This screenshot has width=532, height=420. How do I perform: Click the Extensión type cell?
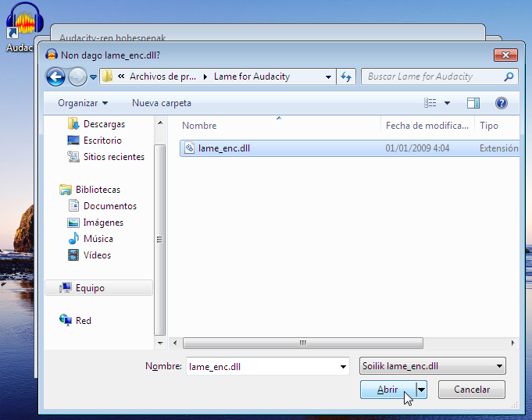tap(498, 148)
